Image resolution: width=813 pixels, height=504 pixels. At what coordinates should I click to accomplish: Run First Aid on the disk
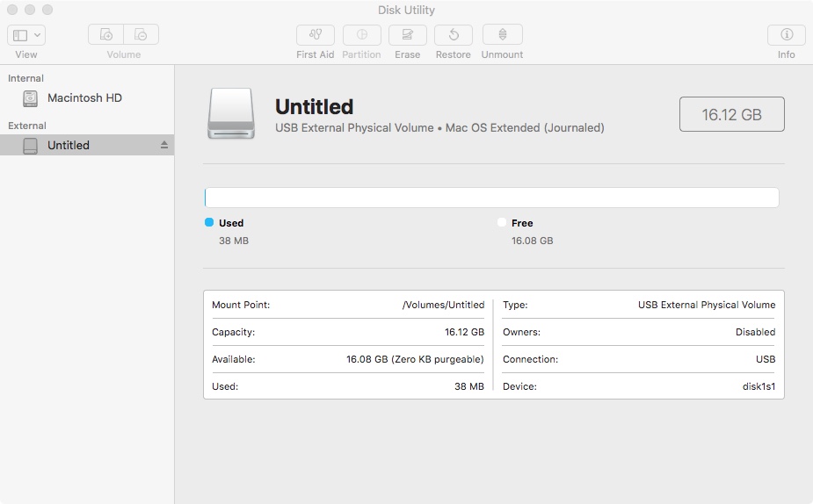point(316,35)
